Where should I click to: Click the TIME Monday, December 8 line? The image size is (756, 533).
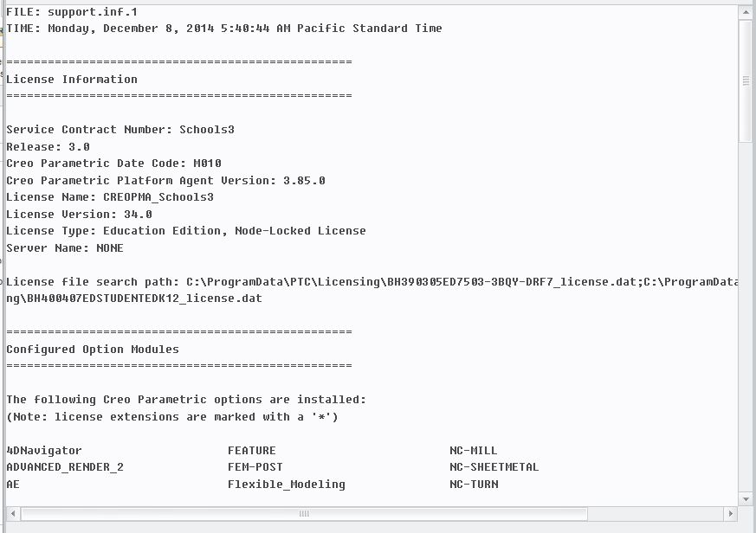[224, 29]
